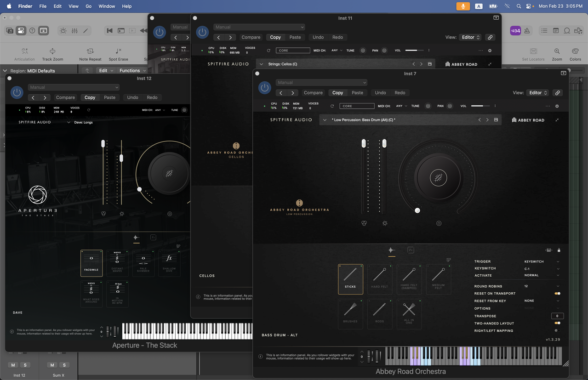This screenshot has width=588, height=380.
Task: Toggle Two-Handed Layout switch
Action: tap(557, 323)
